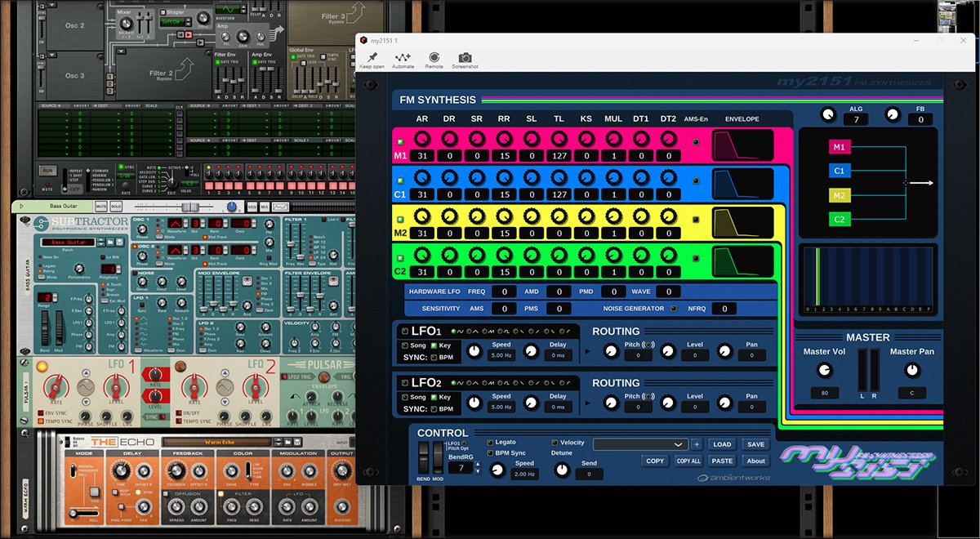Click the FB feedback knob
The width and height of the screenshot is (980, 539).
[x=893, y=115]
